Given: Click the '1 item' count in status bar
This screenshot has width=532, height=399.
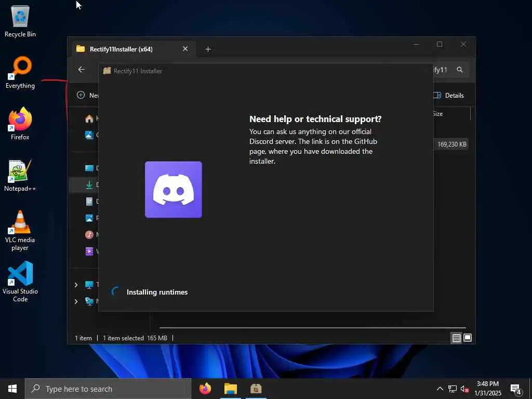Looking at the screenshot, I should point(83,338).
